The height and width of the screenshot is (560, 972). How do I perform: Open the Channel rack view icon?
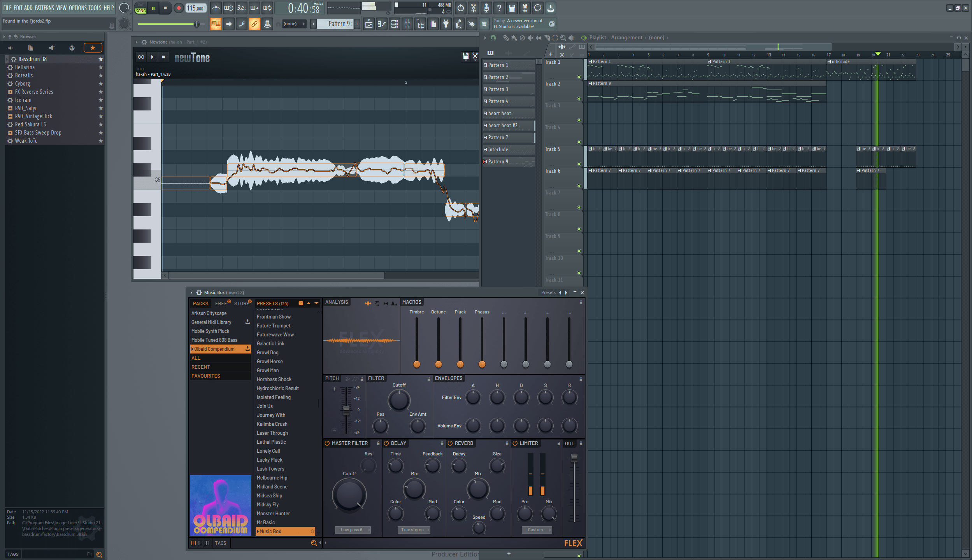pyautogui.click(x=395, y=24)
